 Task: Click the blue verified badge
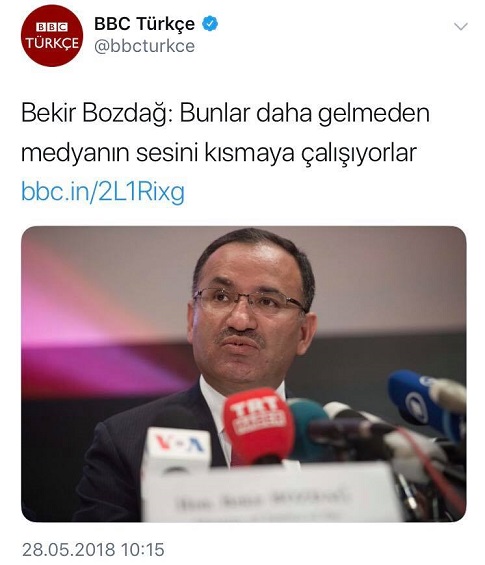point(209,24)
